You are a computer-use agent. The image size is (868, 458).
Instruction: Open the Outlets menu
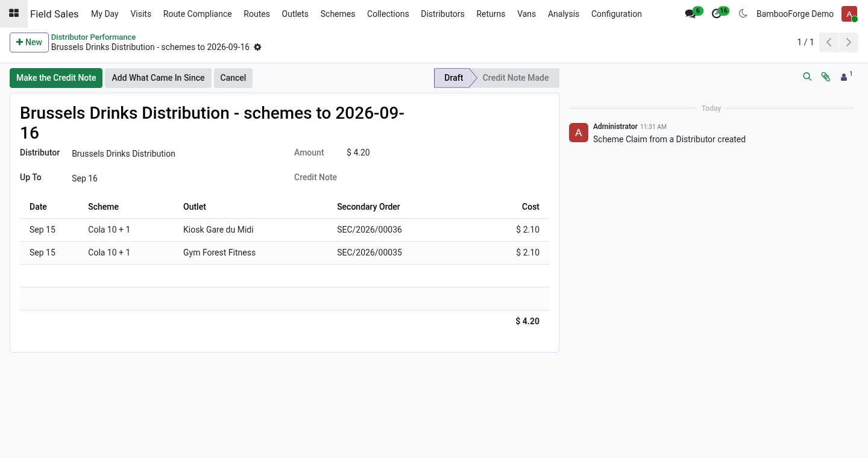[295, 14]
